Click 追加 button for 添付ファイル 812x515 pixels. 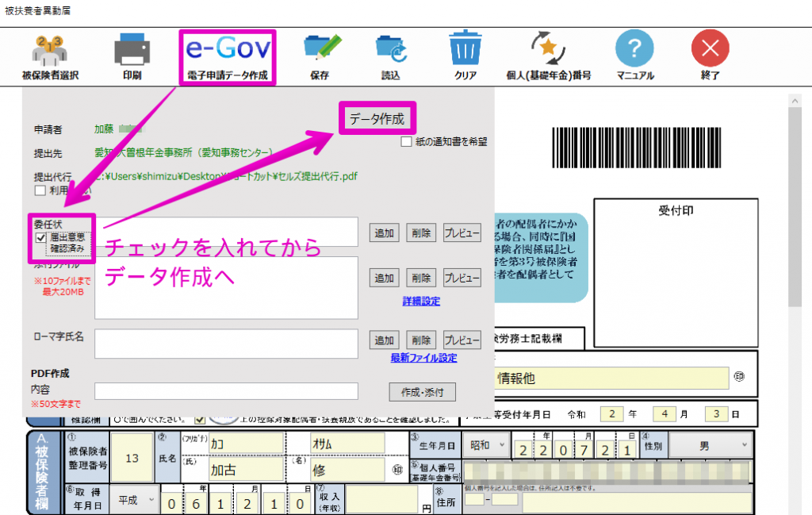click(x=384, y=279)
